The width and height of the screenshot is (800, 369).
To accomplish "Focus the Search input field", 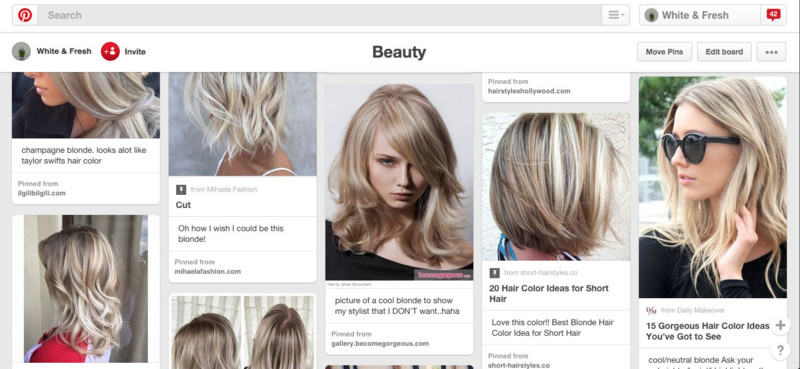I will [x=320, y=15].
